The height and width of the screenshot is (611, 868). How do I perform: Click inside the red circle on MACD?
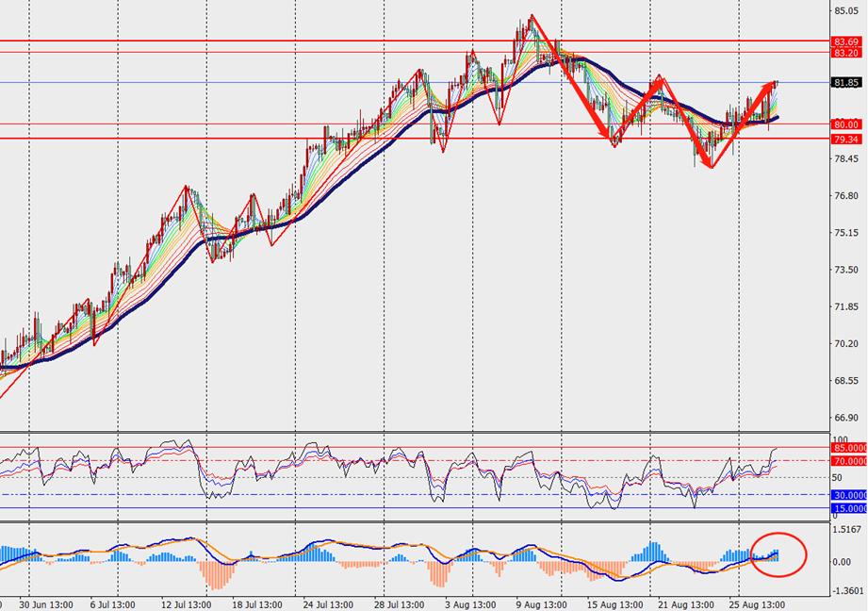tap(778, 554)
